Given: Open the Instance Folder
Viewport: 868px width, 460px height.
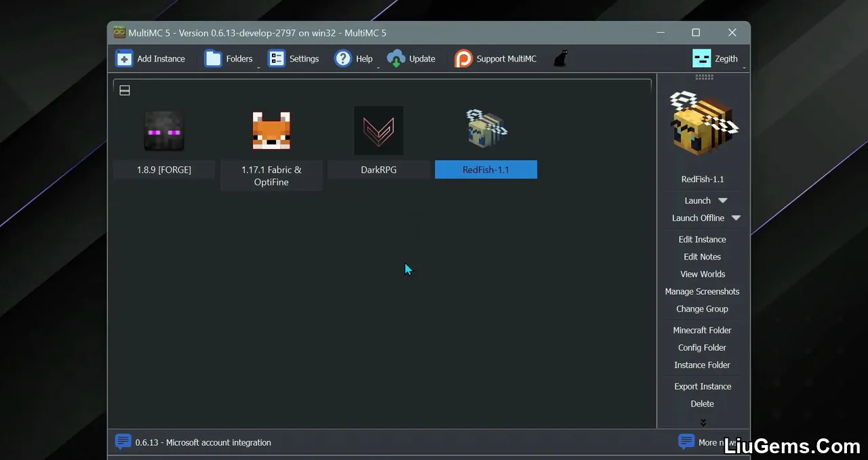Looking at the screenshot, I should pyautogui.click(x=703, y=365).
